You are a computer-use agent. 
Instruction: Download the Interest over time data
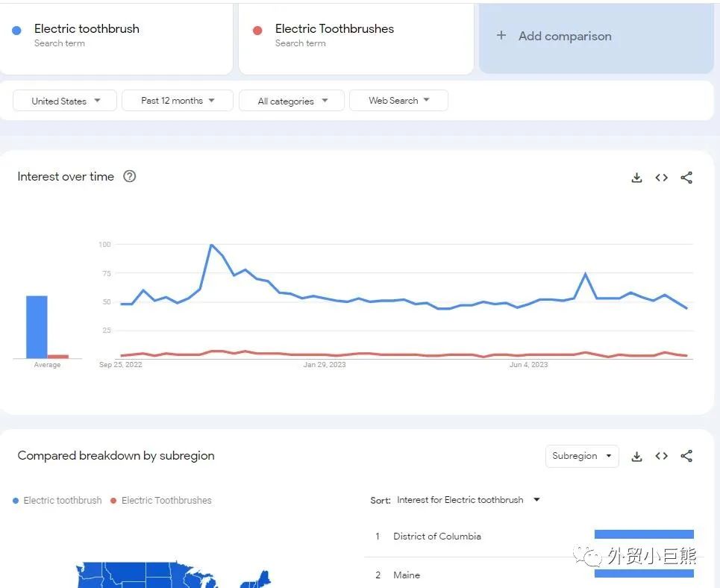[x=636, y=178]
